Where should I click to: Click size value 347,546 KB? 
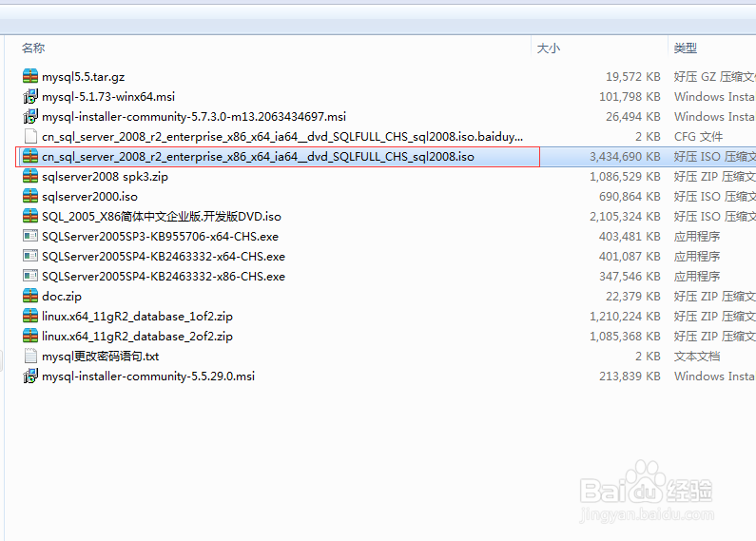(630, 277)
